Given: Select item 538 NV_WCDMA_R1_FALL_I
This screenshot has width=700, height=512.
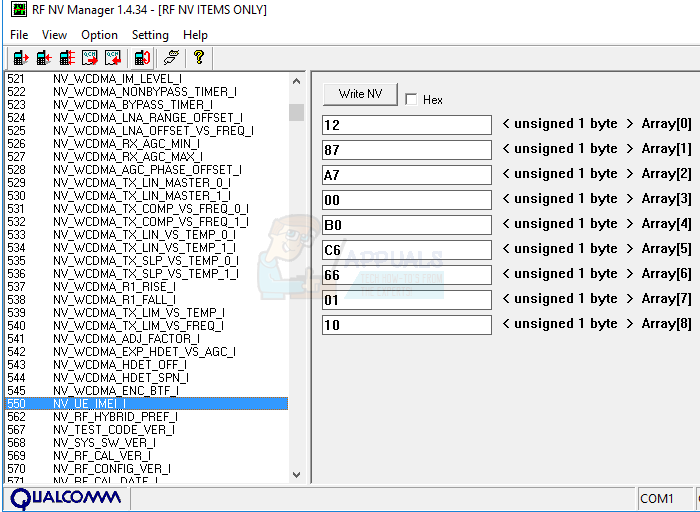Looking at the screenshot, I should [x=146, y=299].
